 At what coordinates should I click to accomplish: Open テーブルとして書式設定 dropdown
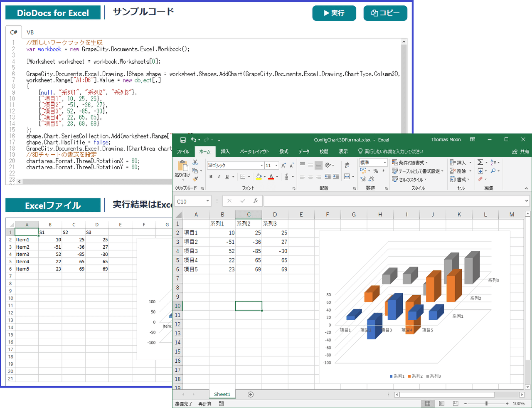(418, 171)
